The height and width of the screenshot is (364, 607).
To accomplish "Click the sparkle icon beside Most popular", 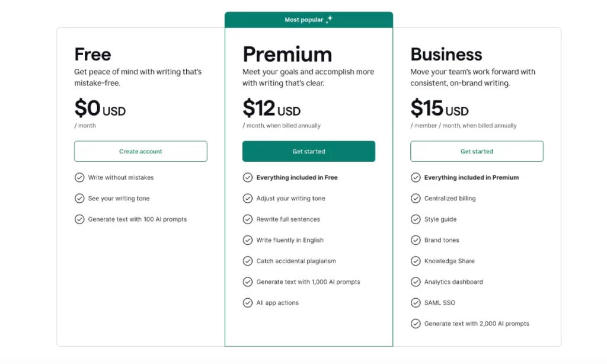I will point(329,20).
